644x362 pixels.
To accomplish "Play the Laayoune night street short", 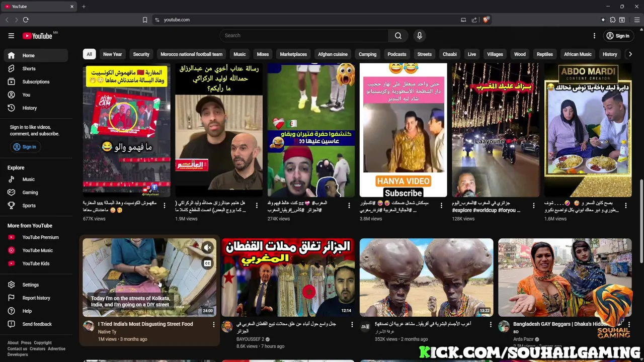I will [496, 130].
